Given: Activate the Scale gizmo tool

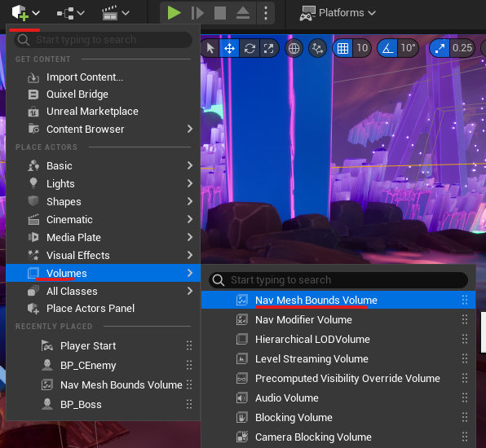Looking at the screenshot, I should (x=269, y=48).
